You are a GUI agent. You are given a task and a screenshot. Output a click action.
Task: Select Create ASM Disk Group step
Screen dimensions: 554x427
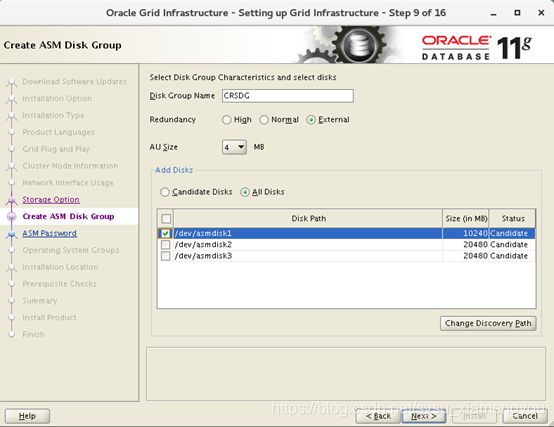click(x=68, y=217)
